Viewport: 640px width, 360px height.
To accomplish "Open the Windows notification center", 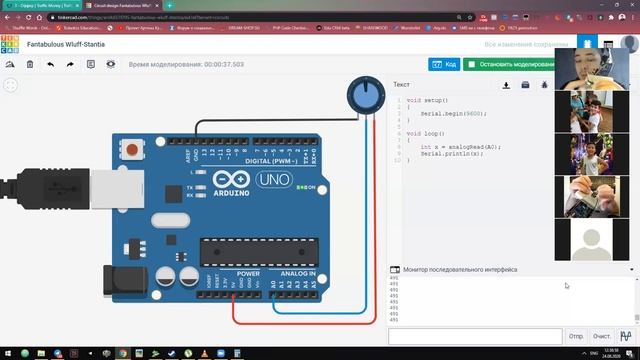I will click(x=630, y=353).
